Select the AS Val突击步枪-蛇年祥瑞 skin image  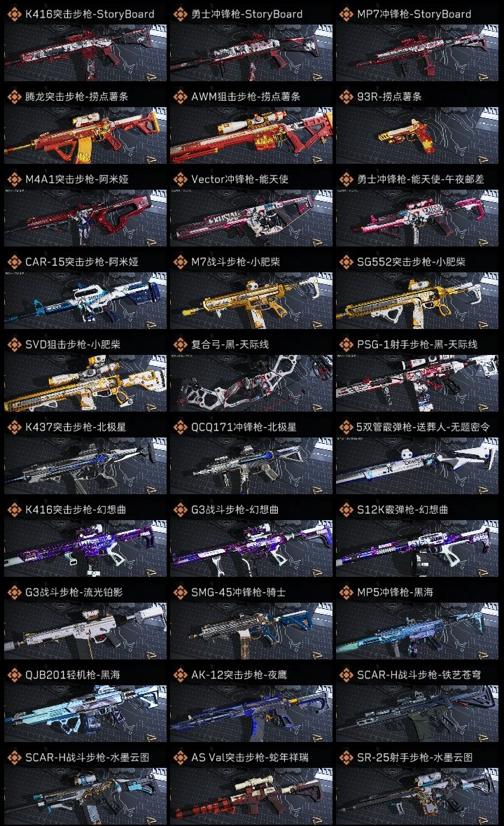coord(251,796)
